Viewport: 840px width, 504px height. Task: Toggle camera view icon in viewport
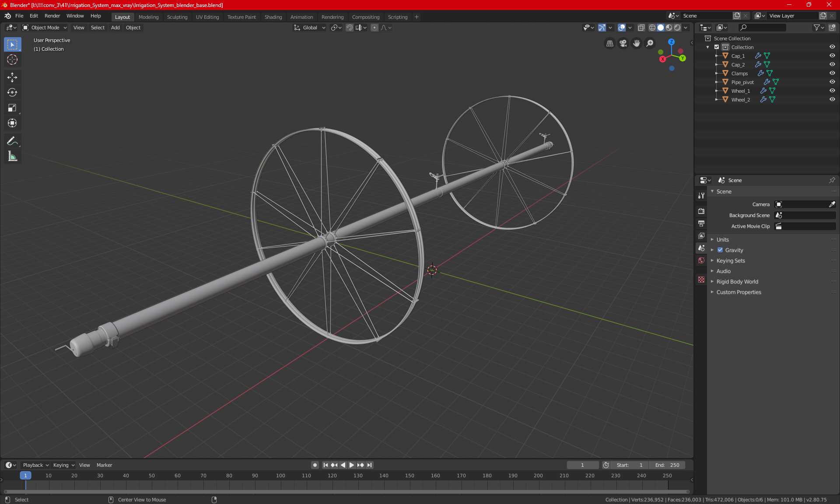(x=623, y=43)
